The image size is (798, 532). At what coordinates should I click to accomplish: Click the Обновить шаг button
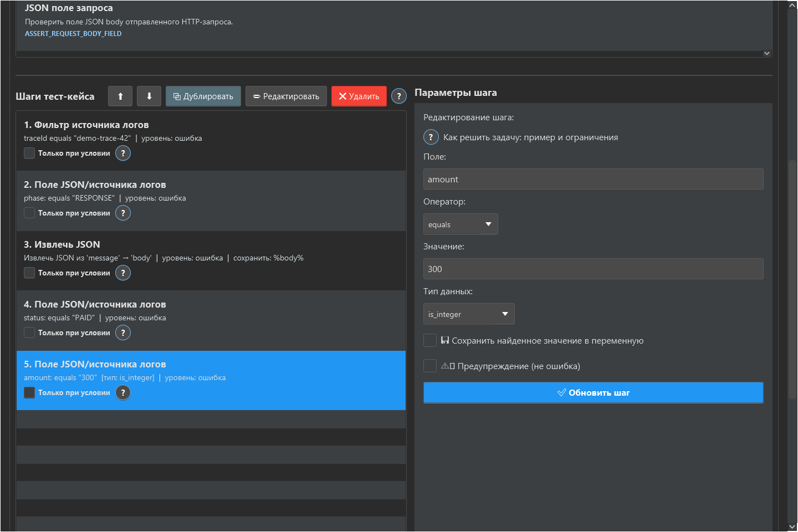tap(594, 393)
